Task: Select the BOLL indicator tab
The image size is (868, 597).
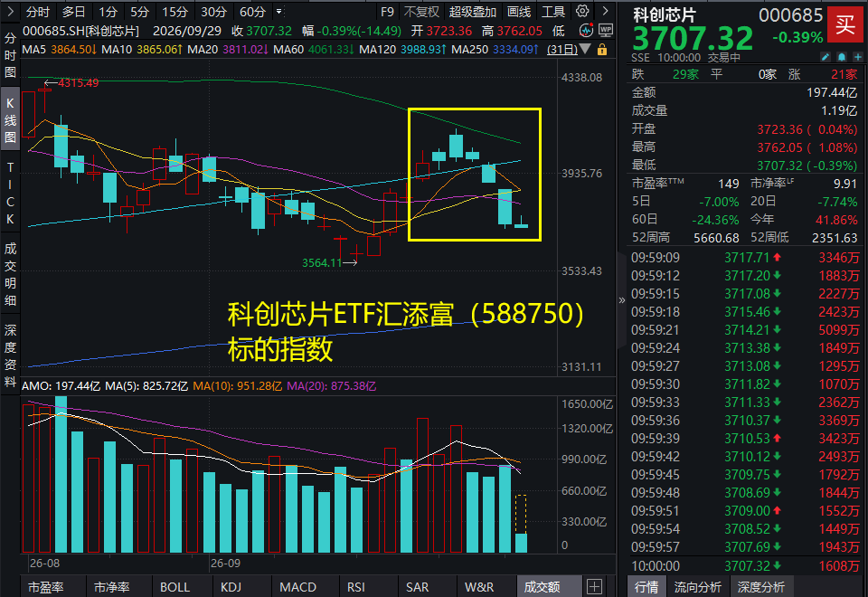Action: pyautogui.click(x=175, y=587)
